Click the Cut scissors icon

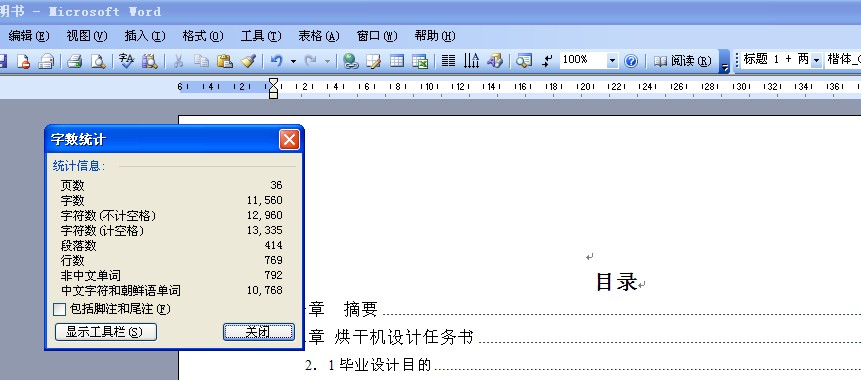(x=178, y=60)
